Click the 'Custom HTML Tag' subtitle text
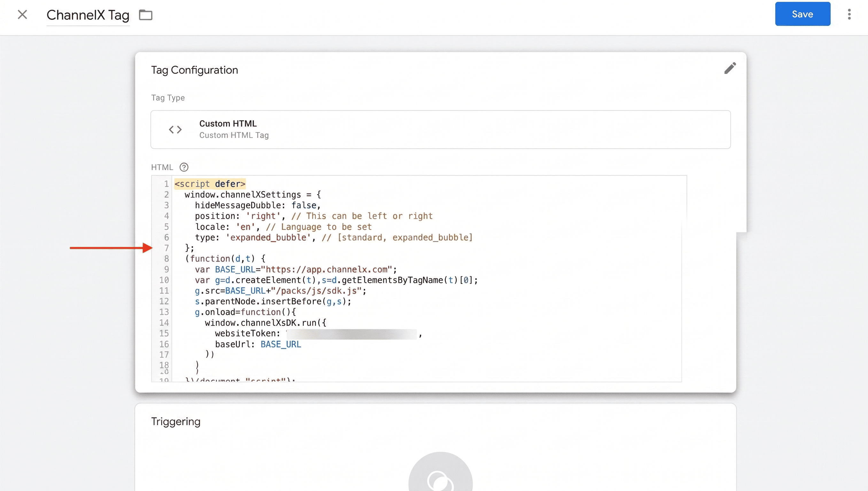 [234, 135]
